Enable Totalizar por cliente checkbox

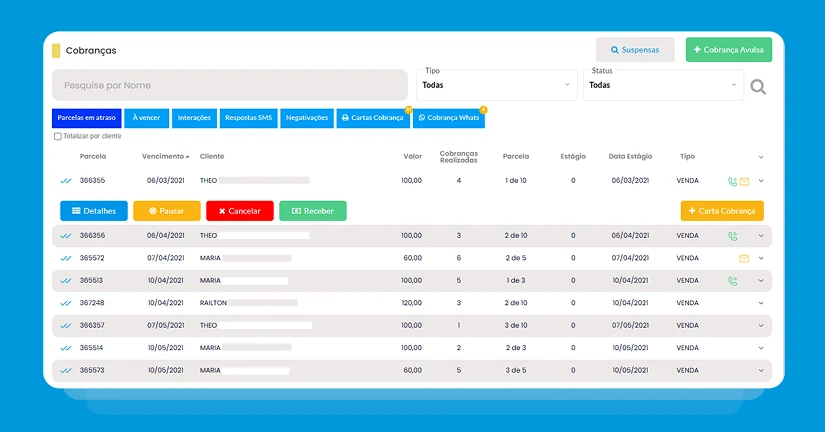coord(58,136)
